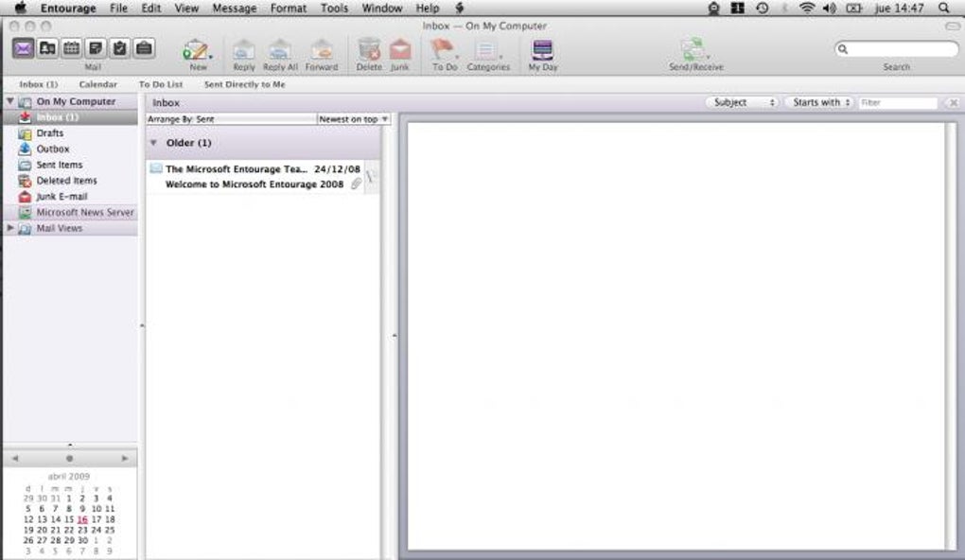
Task: Open the Tasks view icon
Action: coord(119,48)
